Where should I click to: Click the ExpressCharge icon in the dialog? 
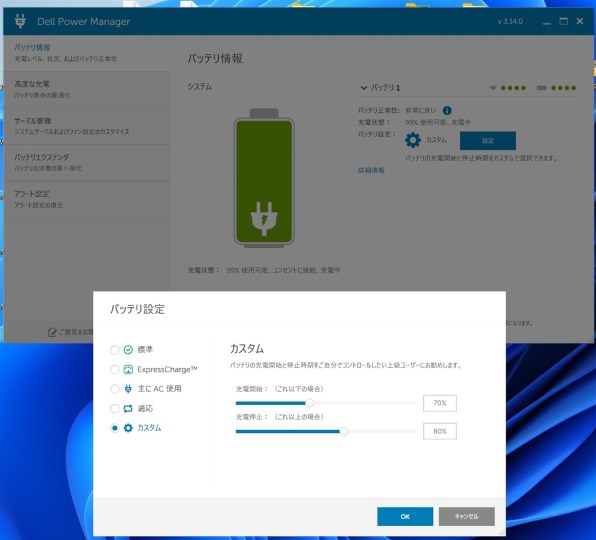click(128, 369)
